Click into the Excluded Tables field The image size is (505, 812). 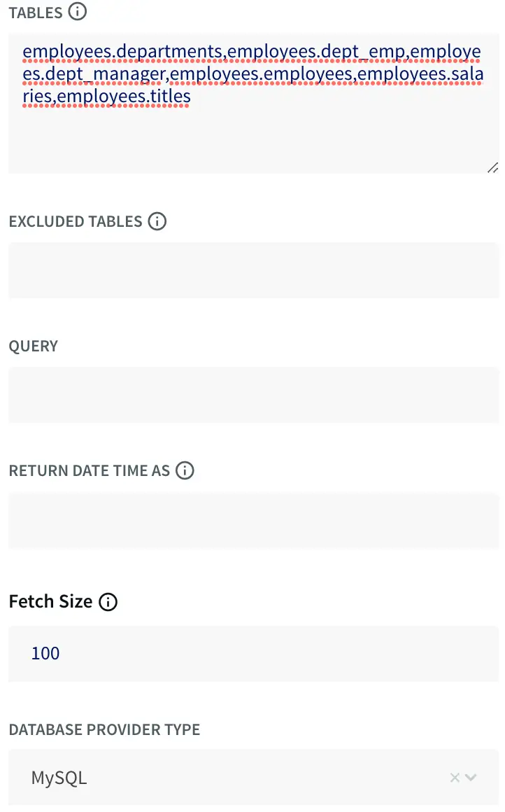[x=253, y=270]
